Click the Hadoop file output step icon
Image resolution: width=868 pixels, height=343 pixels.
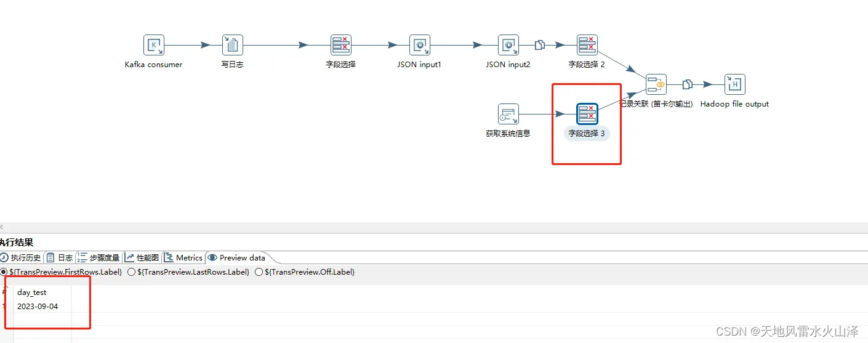click(x=735, y=84)
